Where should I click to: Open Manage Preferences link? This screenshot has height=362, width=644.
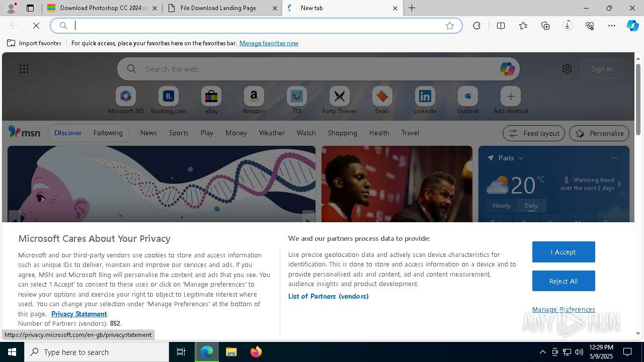563,309
